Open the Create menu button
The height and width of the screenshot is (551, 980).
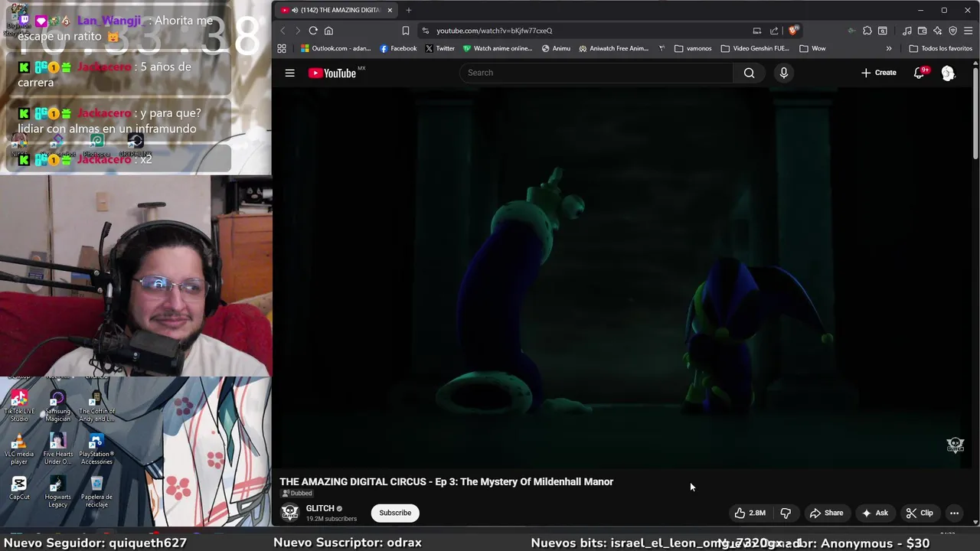(x=879, y=73)
